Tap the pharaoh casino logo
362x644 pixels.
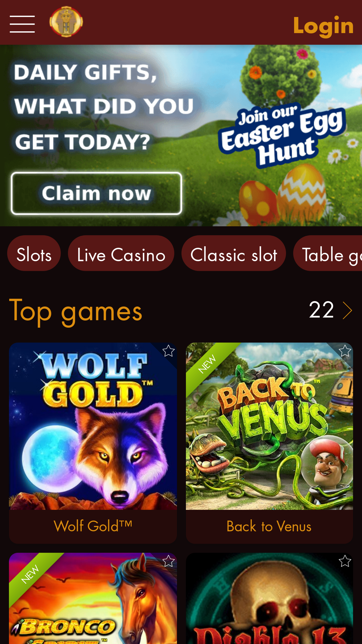(x=66, y=22)
